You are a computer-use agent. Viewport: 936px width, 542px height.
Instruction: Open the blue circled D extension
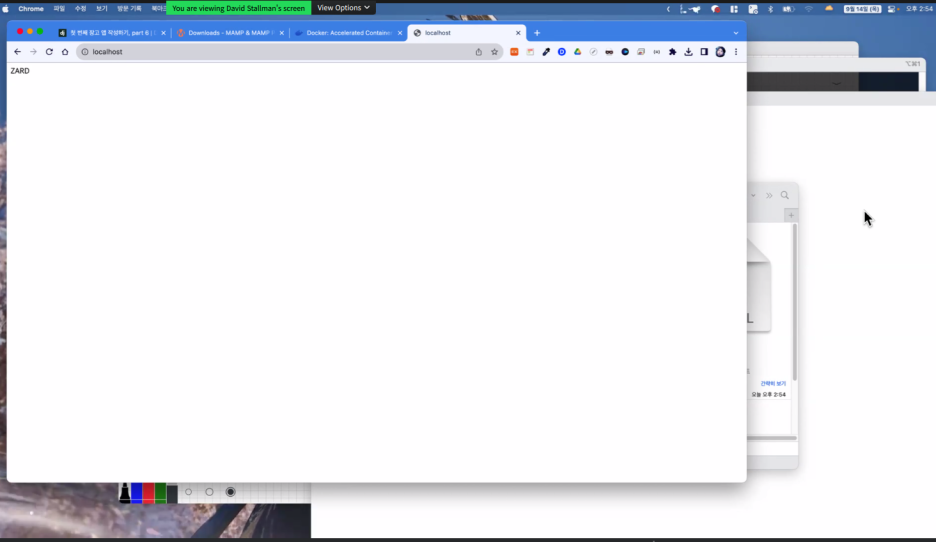562,52
